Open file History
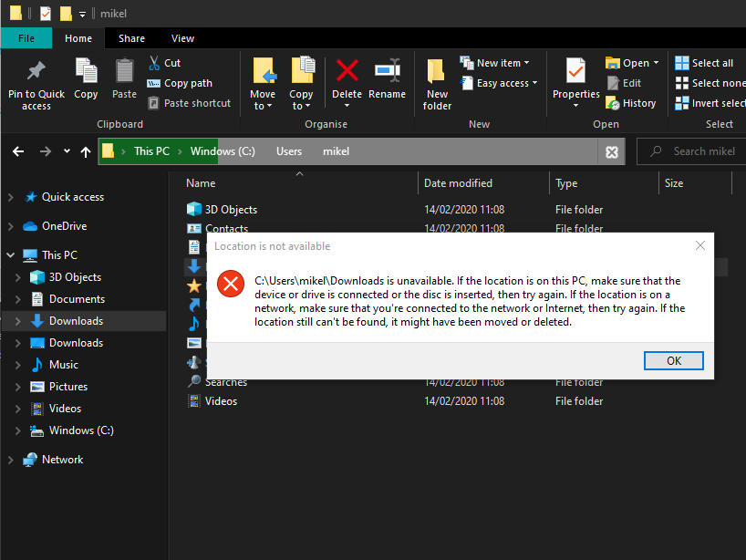This screenshot has height=560, width=746. [x=630, y=103]
